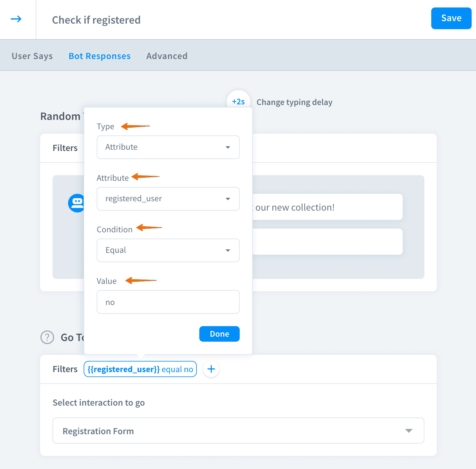Select the Bot Responses tab
Image resolution: width=476 pixels, height=469 pixels.
point(99,56)
